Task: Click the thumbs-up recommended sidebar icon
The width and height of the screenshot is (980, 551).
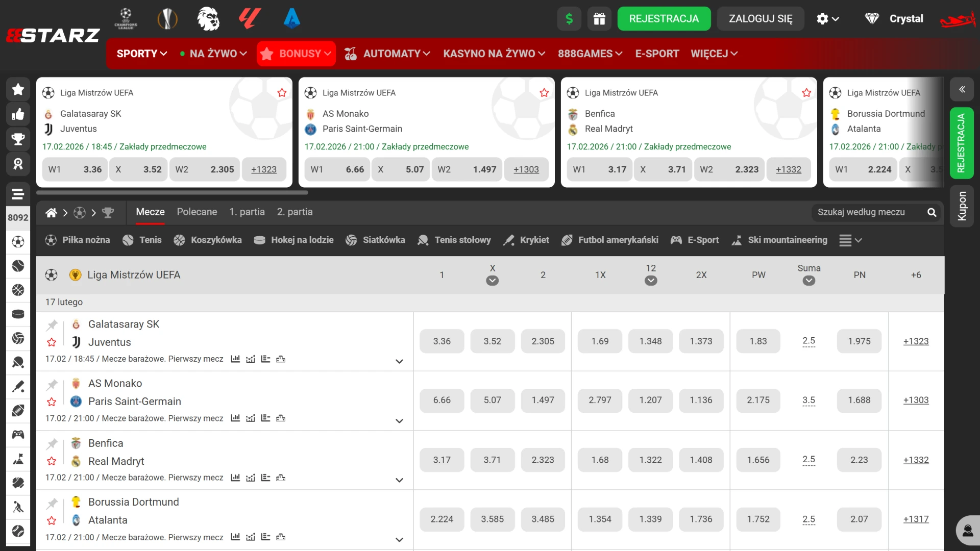Action: point(18,114)
